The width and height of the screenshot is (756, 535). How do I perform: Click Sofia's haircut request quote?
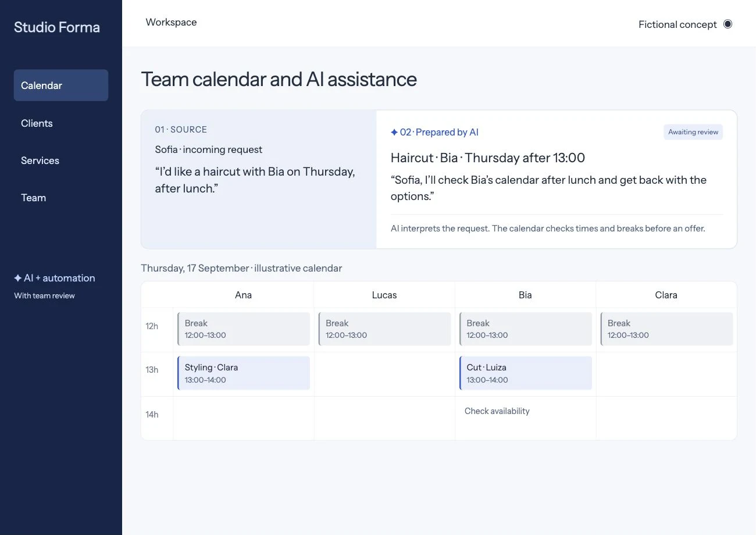coord(255,180)
